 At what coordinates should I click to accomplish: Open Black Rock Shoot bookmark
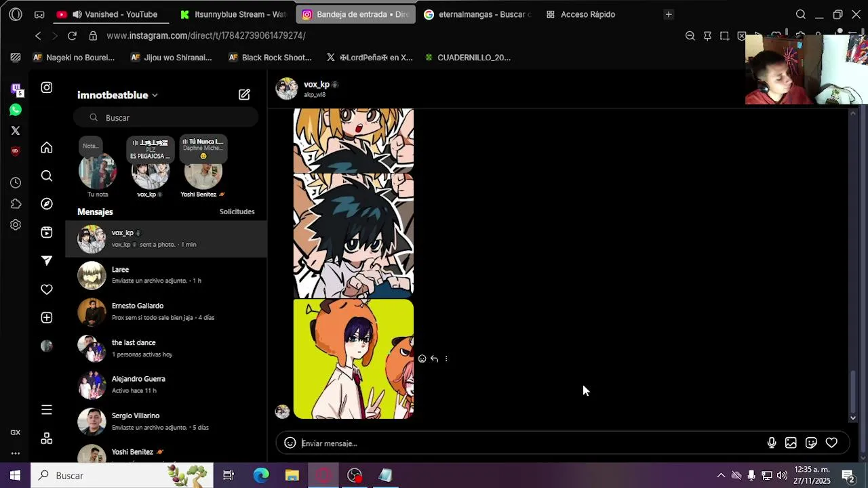point(270,58)
